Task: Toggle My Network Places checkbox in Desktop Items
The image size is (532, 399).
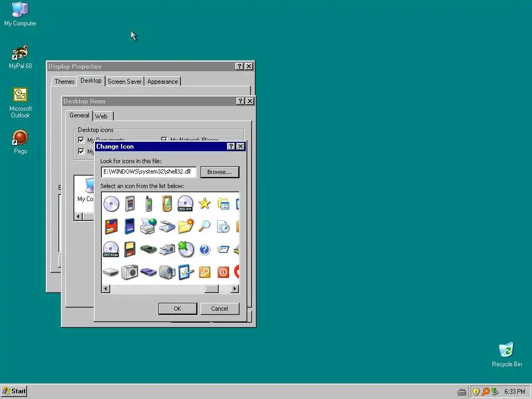Action: [x=164, y=139]
